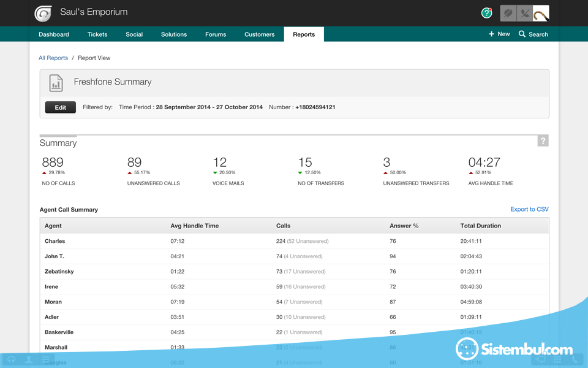Navigate to the Forums tab
This screenshot has height=368, width=588.
click(216, 34)
